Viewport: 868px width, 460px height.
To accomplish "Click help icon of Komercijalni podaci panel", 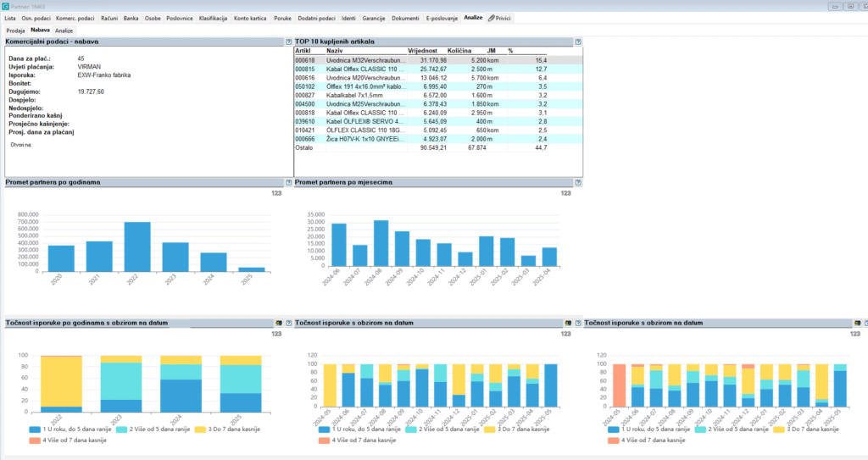I will (x=287, y=42).
